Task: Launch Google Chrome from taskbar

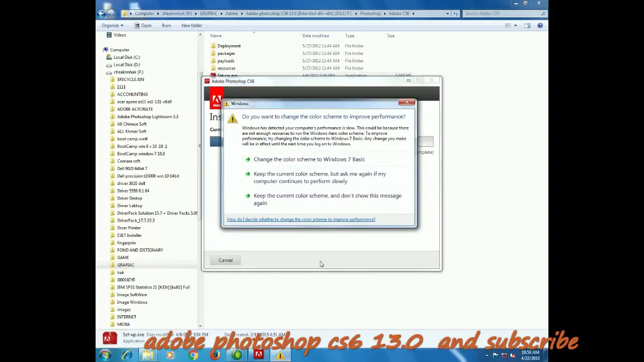Action: point(193,355)
